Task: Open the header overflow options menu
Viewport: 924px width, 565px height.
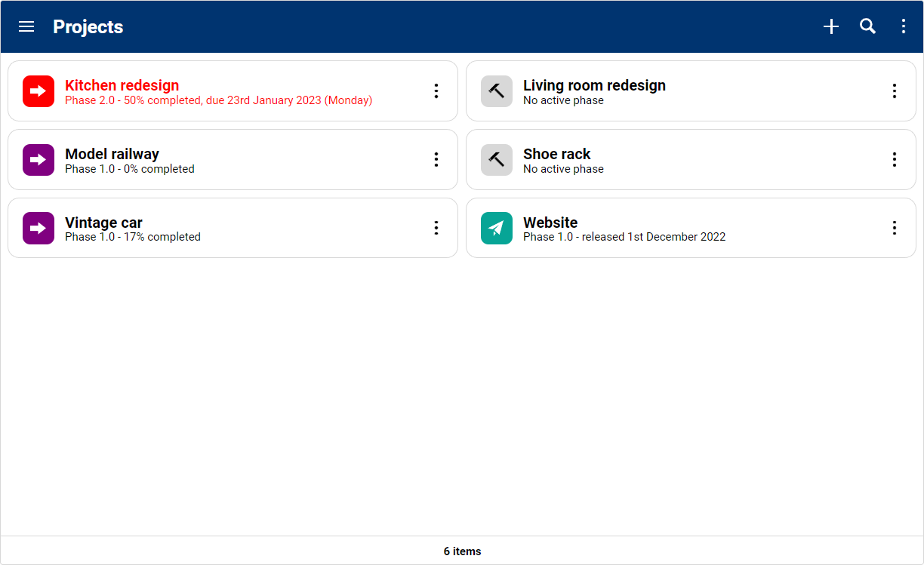Action: coord(904,27)
